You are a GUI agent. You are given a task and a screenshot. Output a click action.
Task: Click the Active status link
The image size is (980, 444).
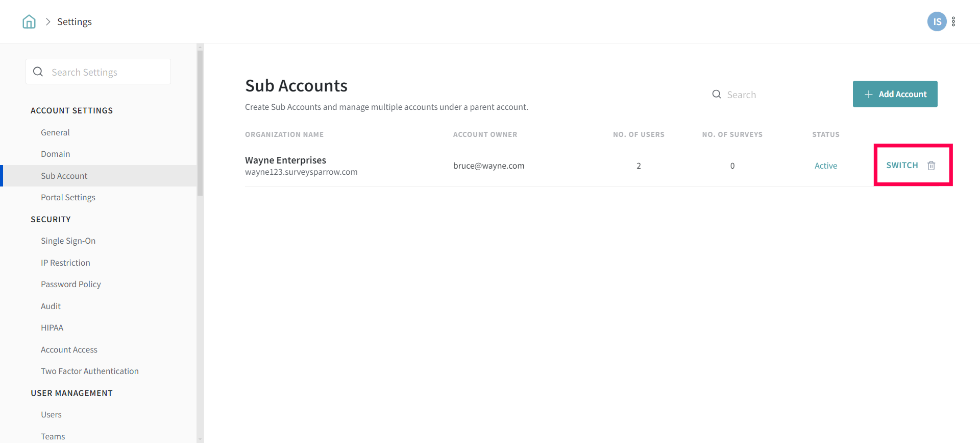point(825,166)
